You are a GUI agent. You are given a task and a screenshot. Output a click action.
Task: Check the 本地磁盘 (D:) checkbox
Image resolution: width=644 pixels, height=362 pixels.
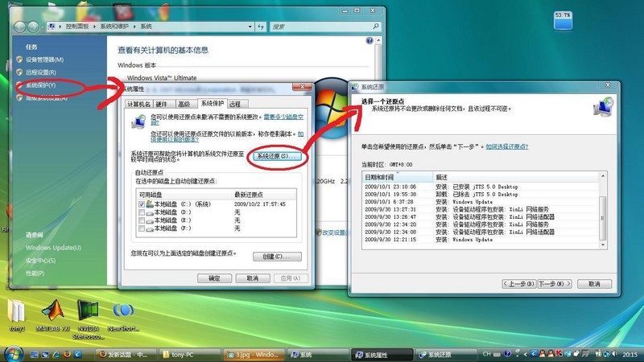coord(142,212)
